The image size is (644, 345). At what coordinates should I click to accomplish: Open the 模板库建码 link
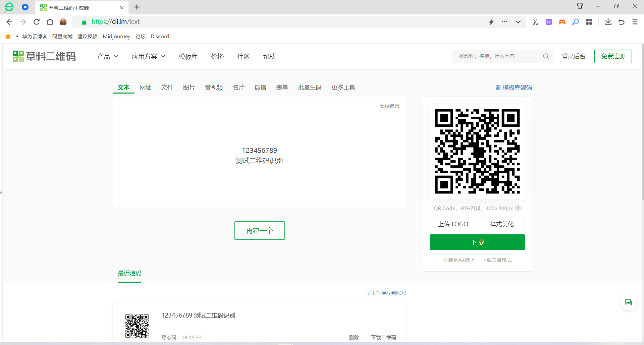point(514,88)
